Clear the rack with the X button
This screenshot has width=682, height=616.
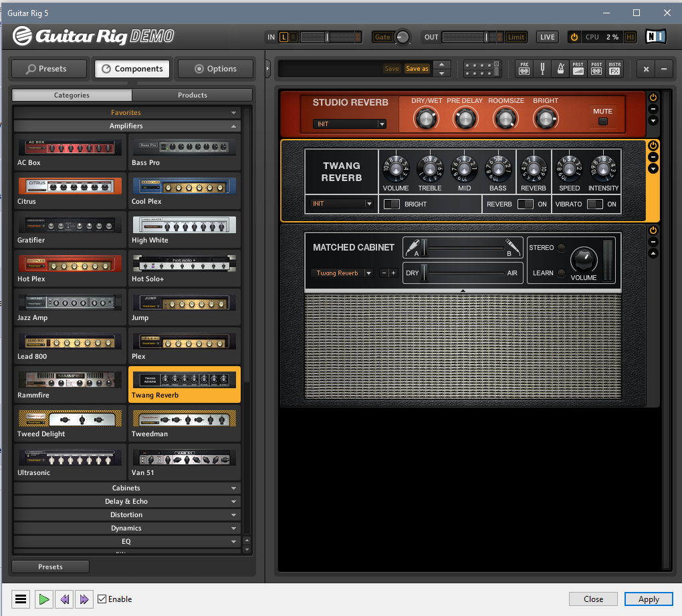[x=646, y=69]
